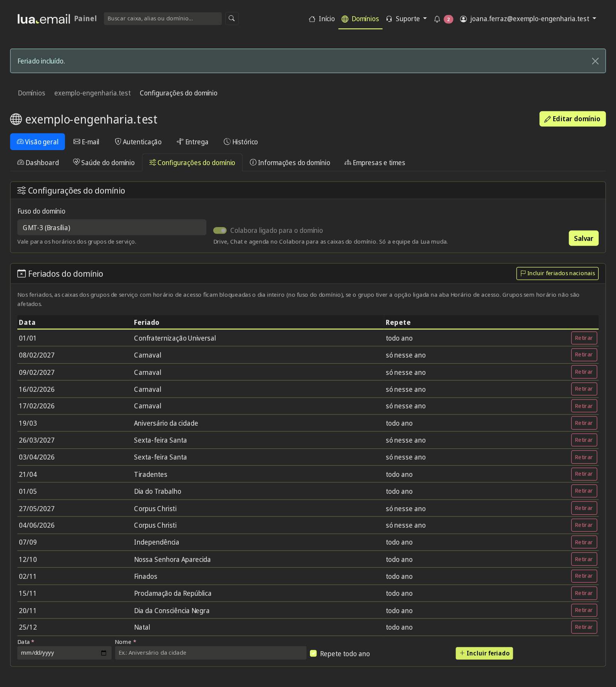Click the globe icon beside domain title
Screen dimensions: 616x687
point(16,119)
